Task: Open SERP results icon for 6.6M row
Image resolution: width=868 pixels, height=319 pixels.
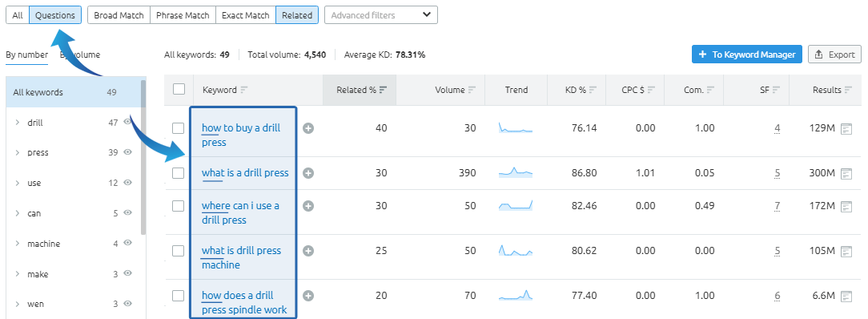Action: (x=846, y=296)
